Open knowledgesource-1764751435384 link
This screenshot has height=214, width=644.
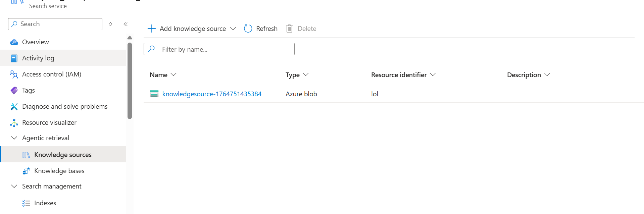[212, 94]
